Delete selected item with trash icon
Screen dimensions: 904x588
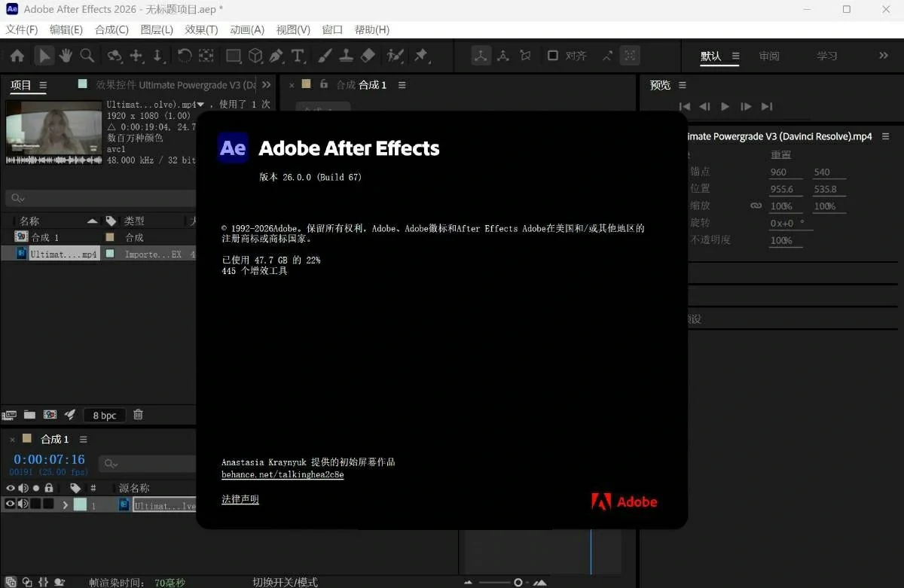[138, 415]
